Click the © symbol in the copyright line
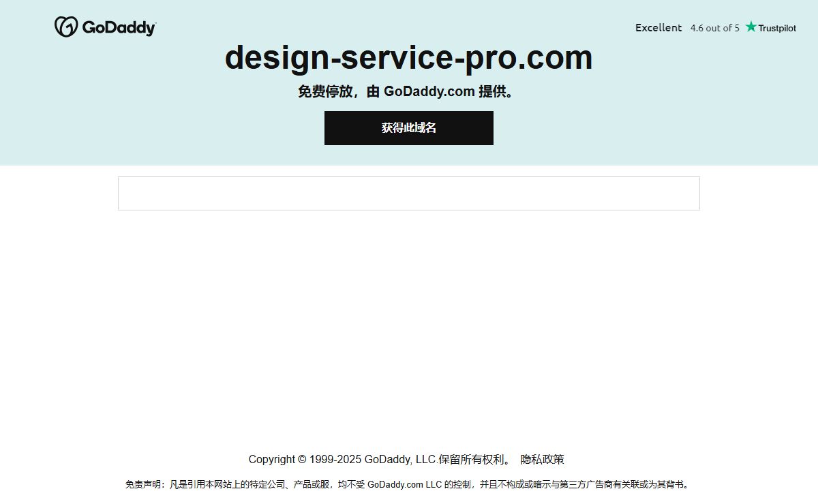Image resolution: width=818 pixels, height=504 pixels. (301, 460)
